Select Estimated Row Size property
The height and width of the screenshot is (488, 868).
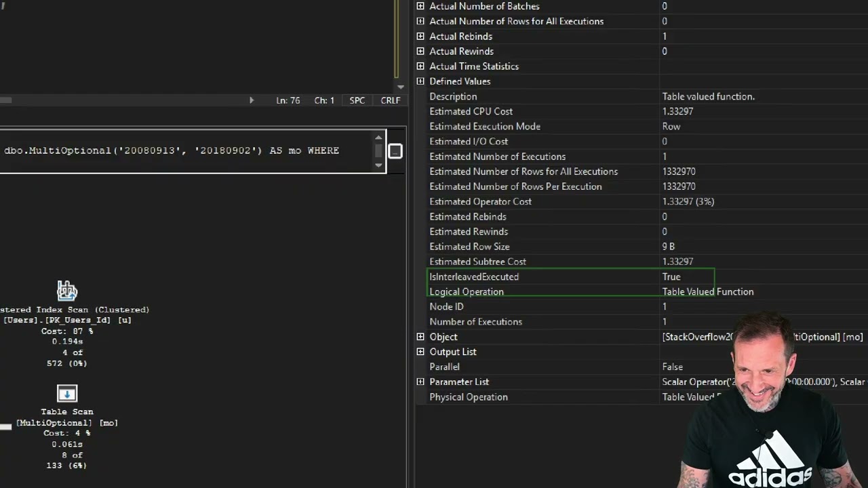click(469, 247)
